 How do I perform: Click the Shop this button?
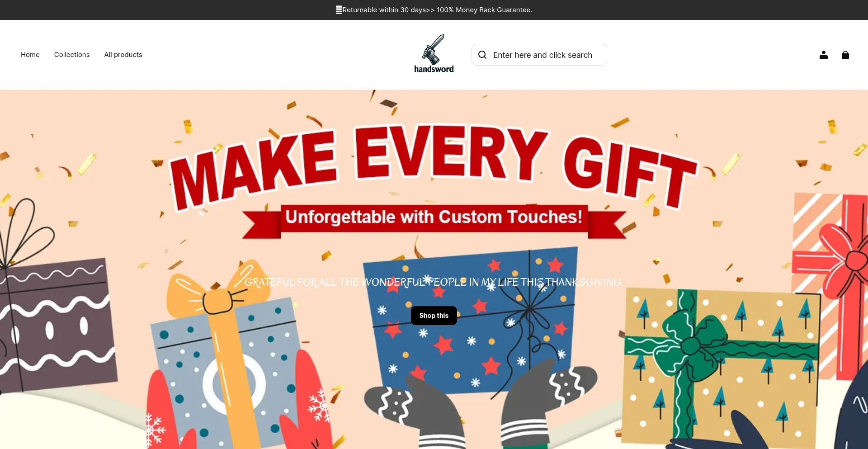point(434,316)
